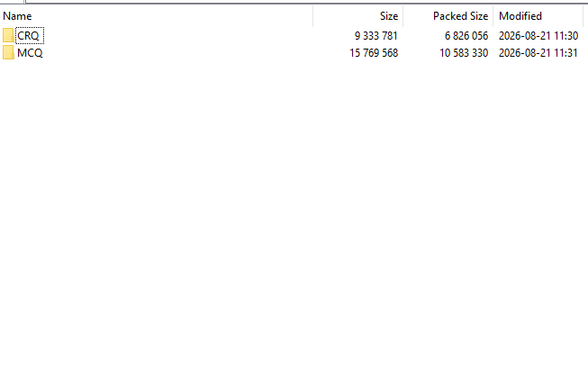Click divider right of the Modified header
588x388 pixels.
pyautogui.click(x=583, y=16)
